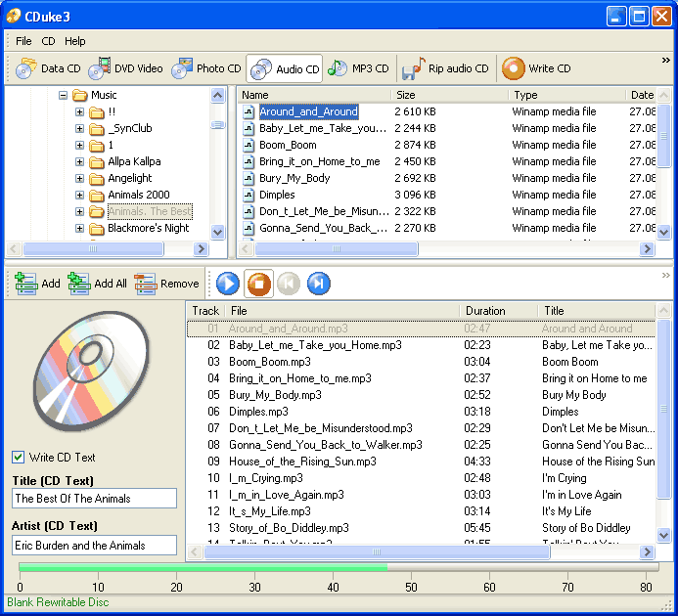Image resolution: width=678 pixels, height=616 pixels.
Task: Expand the Animals 2000 folder
Action: pos(79,195)
